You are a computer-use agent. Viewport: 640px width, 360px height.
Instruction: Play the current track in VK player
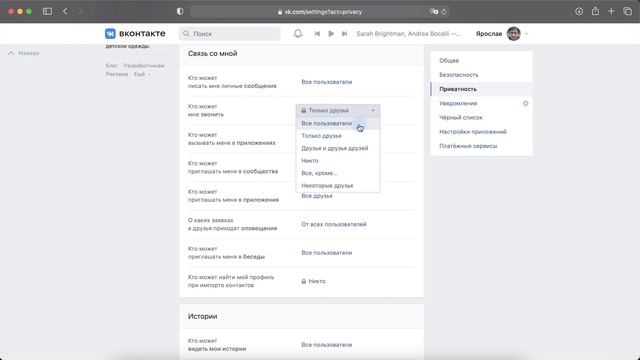(331, 34)
